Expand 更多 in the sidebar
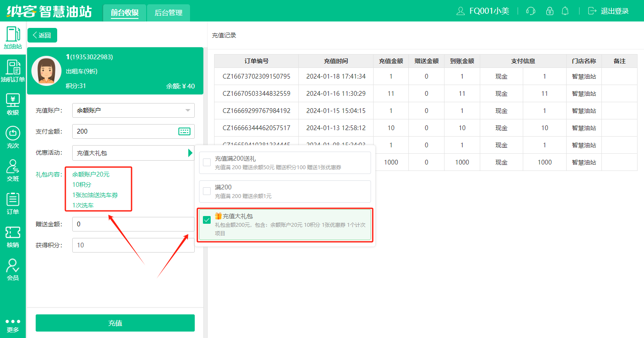The image size is (644, 338). pos(13,326)
